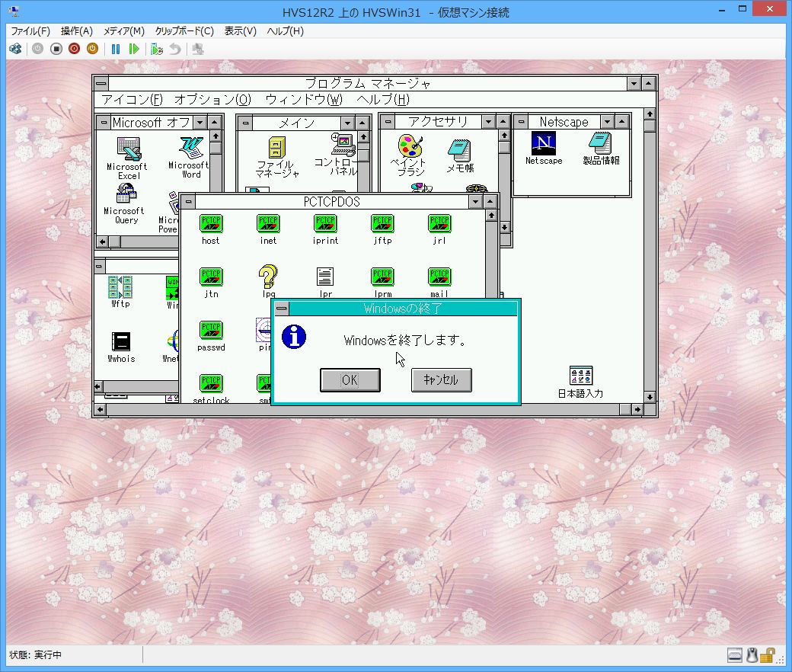This screenshot has width=792, height=672.
Task: Select the passwd icon in PCTCPDOS
Action: 211,336
